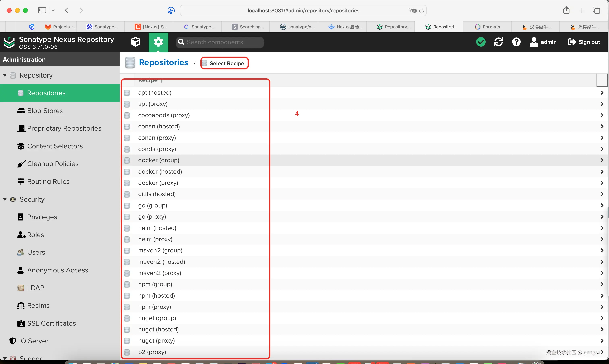609x364 pixels.
Task: Click the Administration gear icon
Action: (x=158, y=42)
